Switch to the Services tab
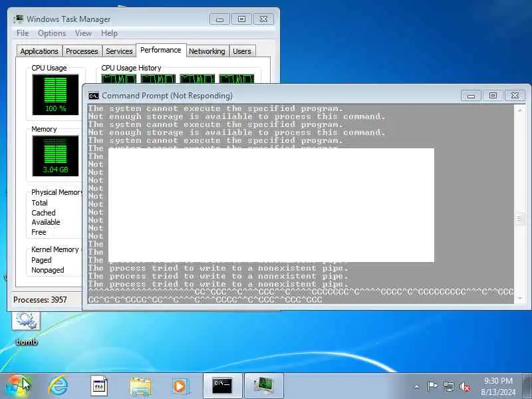The image size is (532, 399). (x=119, y=51)
